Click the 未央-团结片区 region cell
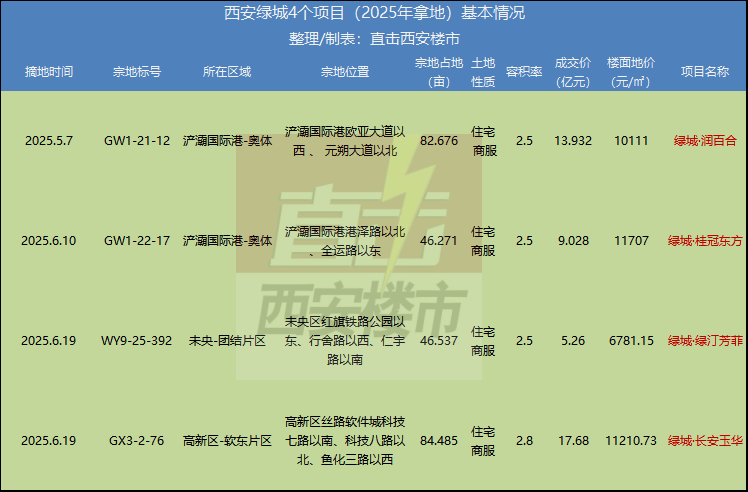The height and width of the screenshot is (492, 748). point(227,341)
